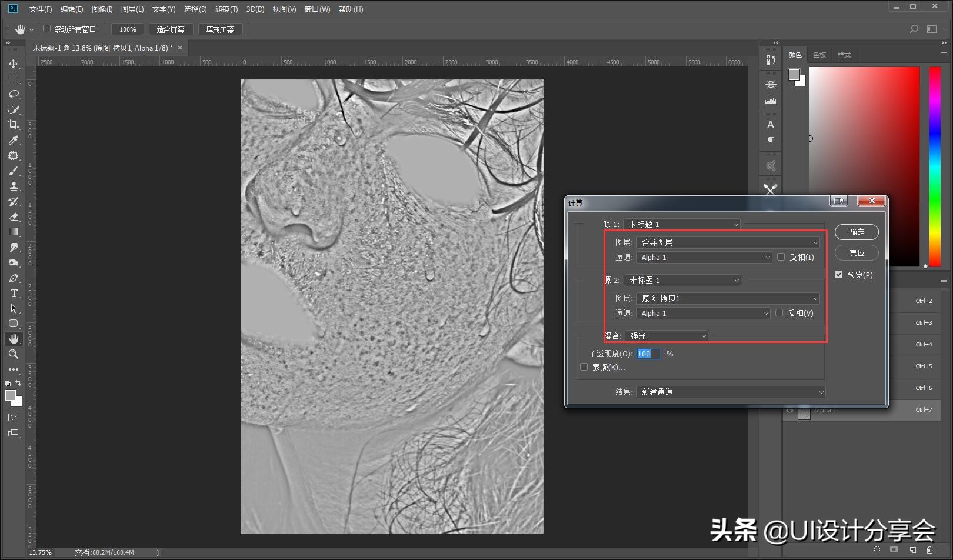Select the Move tool
Screen dimensions: 953x560
coord(14,64)
